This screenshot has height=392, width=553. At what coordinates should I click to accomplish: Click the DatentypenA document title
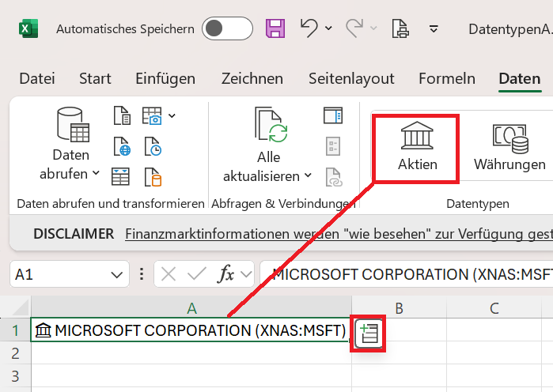[x=510, y=29]
